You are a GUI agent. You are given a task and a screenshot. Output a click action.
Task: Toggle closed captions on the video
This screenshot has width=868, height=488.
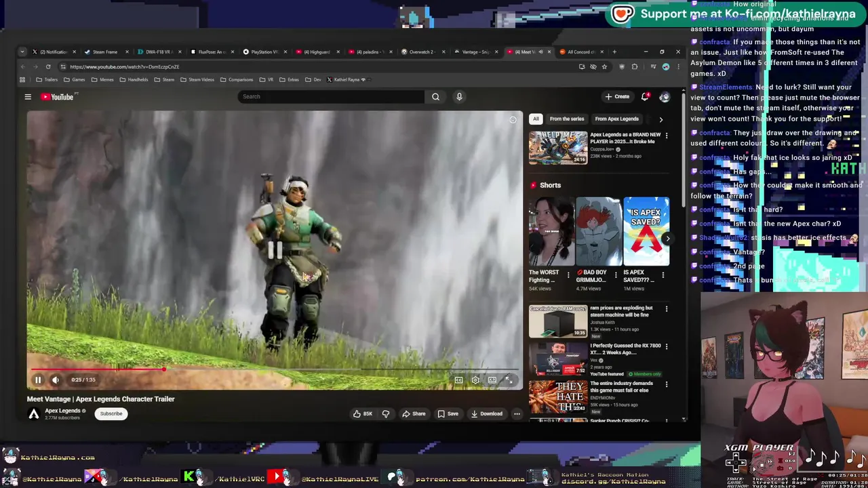click(459, 380)
